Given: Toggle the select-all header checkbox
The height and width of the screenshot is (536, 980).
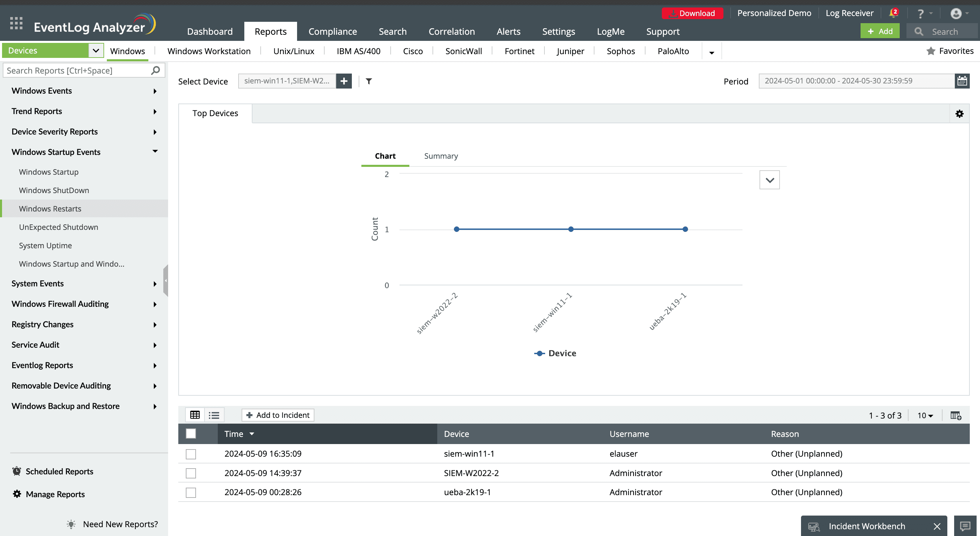Looking at the screenshot, I should click(191, 433).
